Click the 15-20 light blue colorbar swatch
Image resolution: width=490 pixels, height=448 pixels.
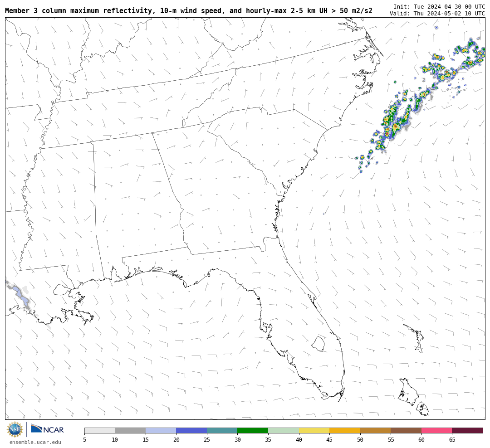coord(161,430)
